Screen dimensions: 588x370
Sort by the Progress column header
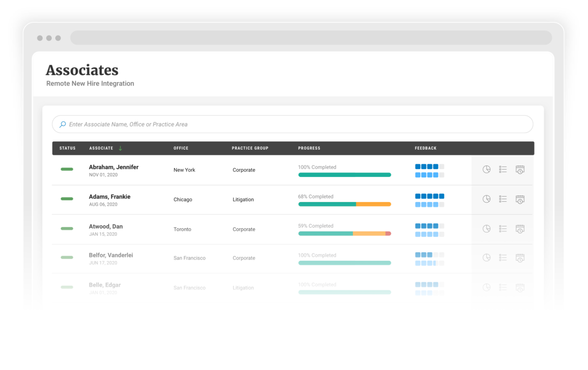[309, 148]
